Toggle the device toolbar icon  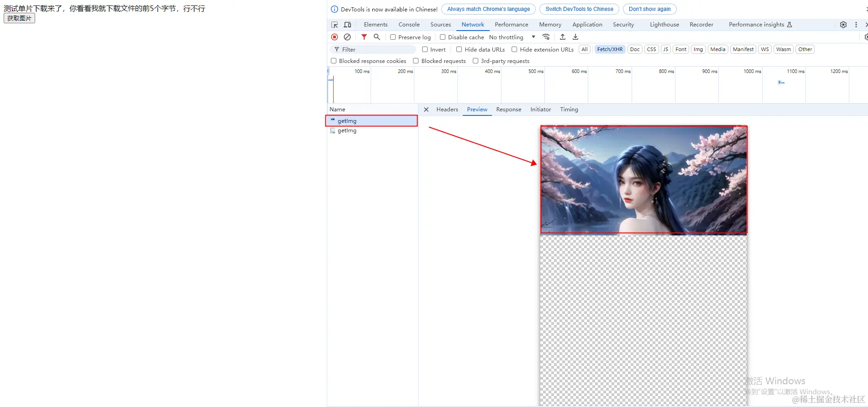[347, 25]
